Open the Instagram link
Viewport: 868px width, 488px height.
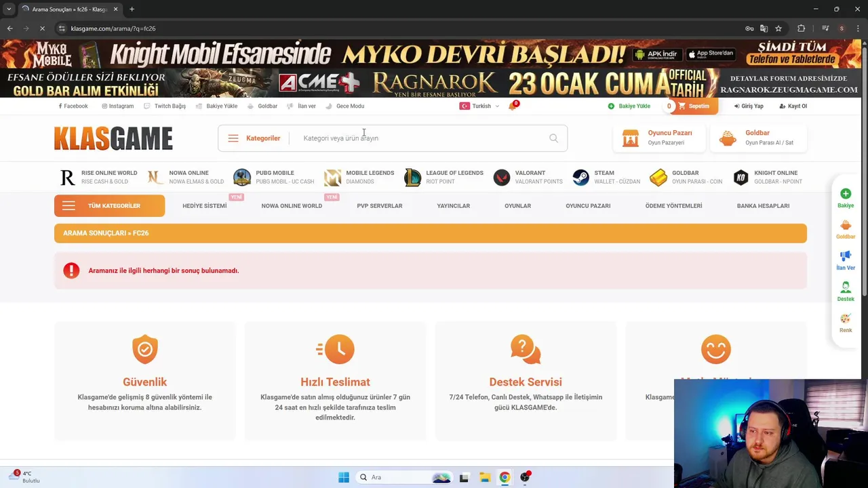pyautogui.click(x=118, y=106)
